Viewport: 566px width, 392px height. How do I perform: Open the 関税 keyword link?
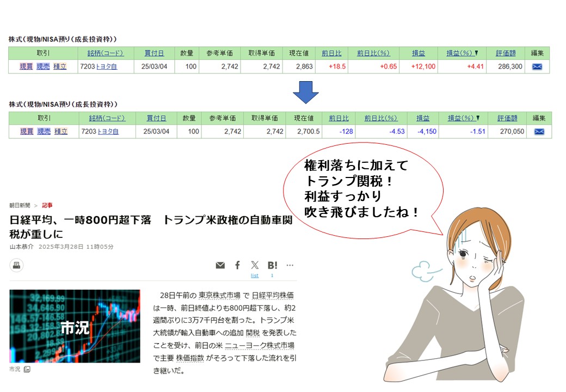click(x=253, y=333)
